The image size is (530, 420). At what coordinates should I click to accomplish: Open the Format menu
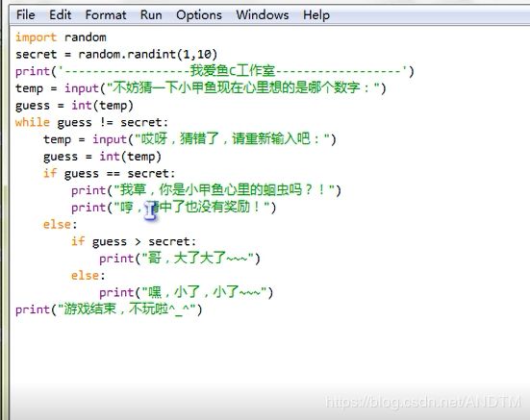tap(106, 14)
